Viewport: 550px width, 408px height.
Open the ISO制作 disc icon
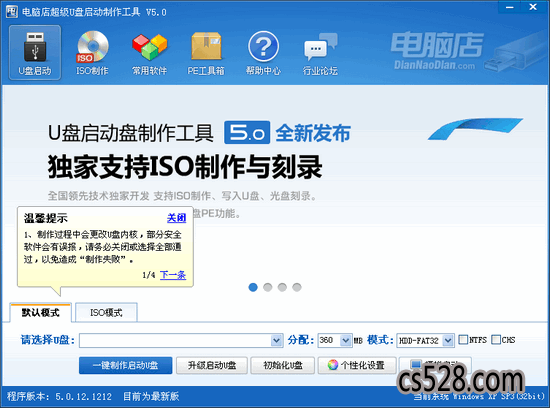[92, 53]
